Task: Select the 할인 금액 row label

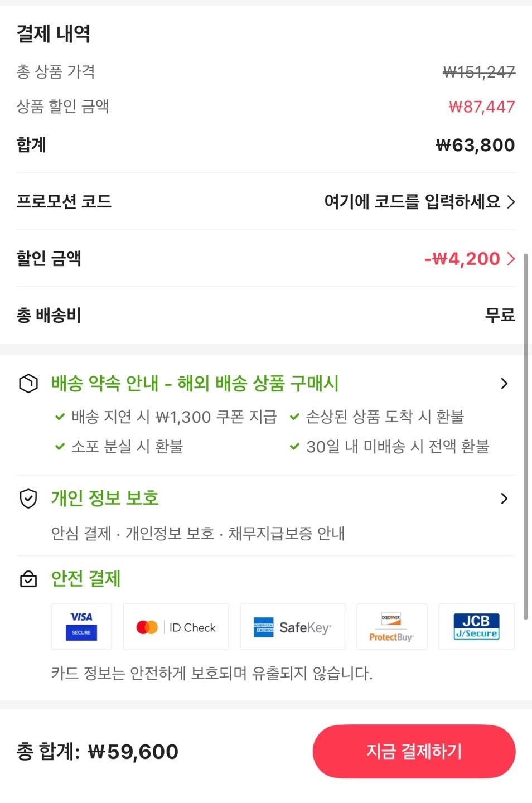Action: [49, 259]
